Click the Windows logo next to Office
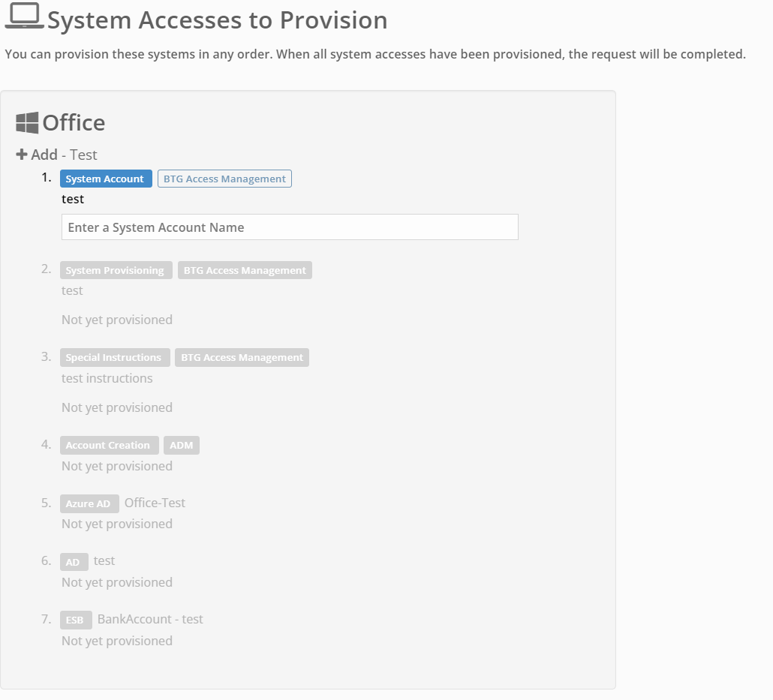This screenshot has width=773, height=700. click(x=27, y=123)
